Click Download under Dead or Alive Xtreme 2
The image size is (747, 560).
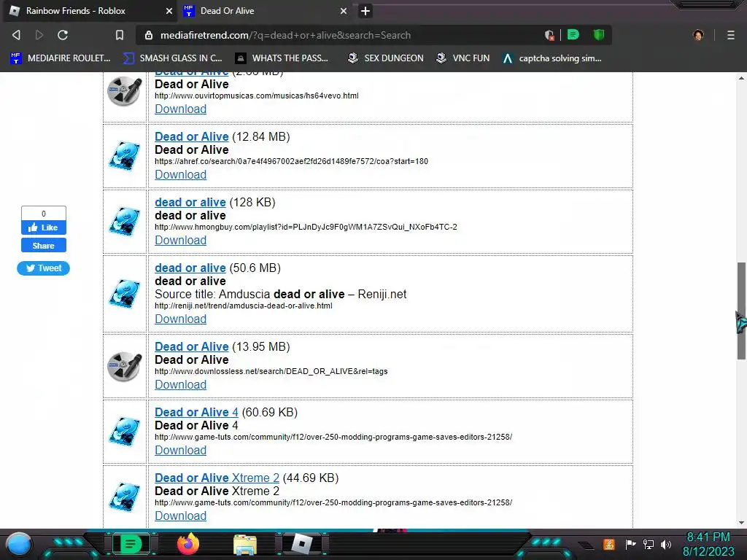point(181,516)
